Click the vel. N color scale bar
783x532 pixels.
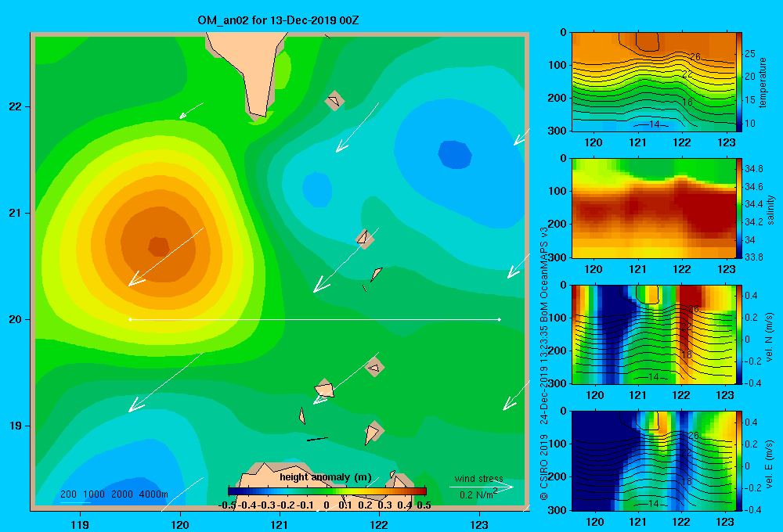pyautogui.click(x=739, y=334)
